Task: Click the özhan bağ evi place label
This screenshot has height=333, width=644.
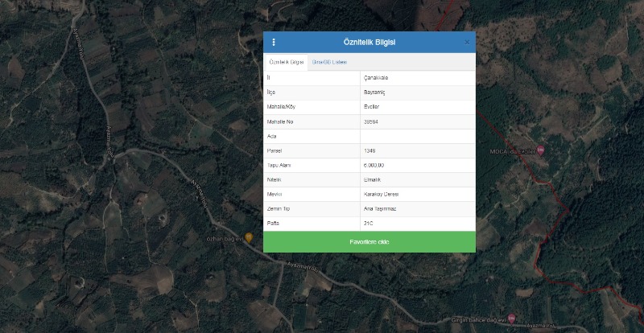Action: tap(225, 238)
